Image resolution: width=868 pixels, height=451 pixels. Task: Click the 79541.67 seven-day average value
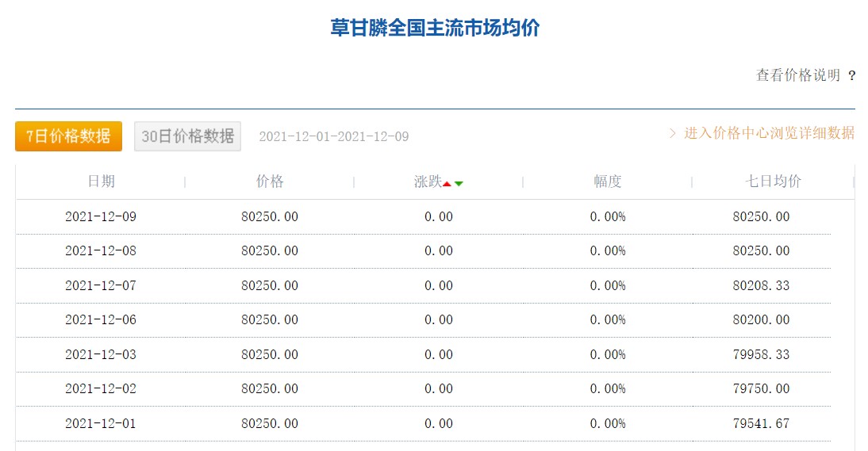tap(761, 424)
